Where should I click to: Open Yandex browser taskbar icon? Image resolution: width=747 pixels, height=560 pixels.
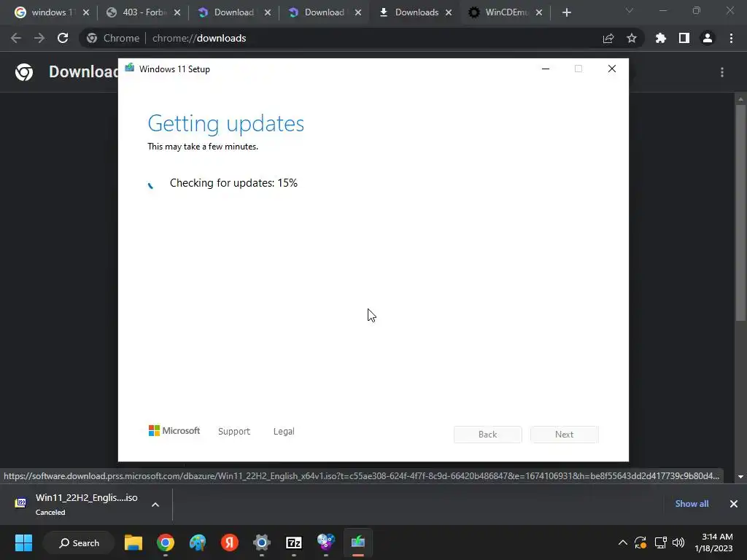tap(230, 542)
